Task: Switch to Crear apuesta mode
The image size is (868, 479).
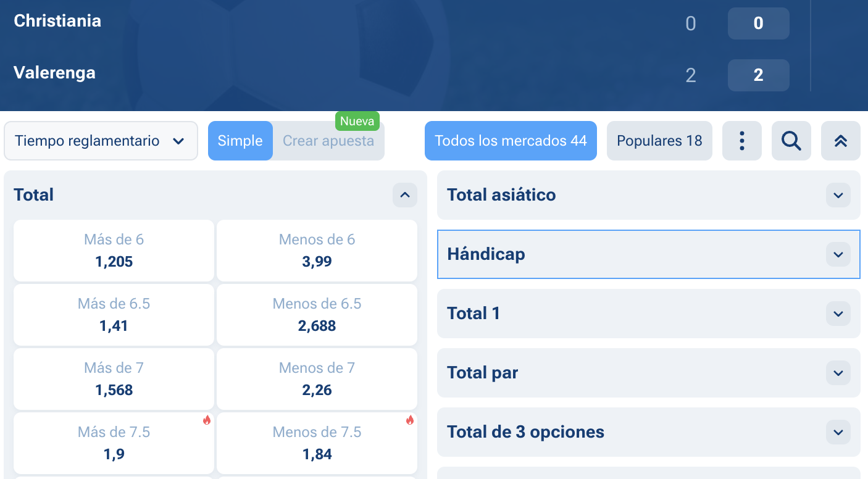Action: point(328,141)
